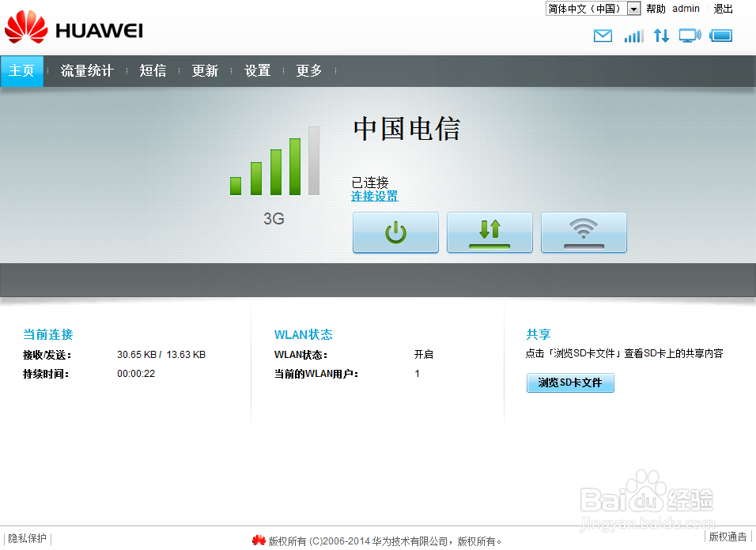Click the 当前的WLAN用户 label

316,374
